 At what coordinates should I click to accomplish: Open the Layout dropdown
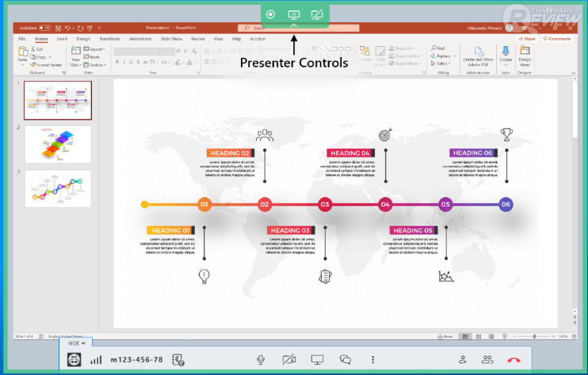click(x=94, y=49)
